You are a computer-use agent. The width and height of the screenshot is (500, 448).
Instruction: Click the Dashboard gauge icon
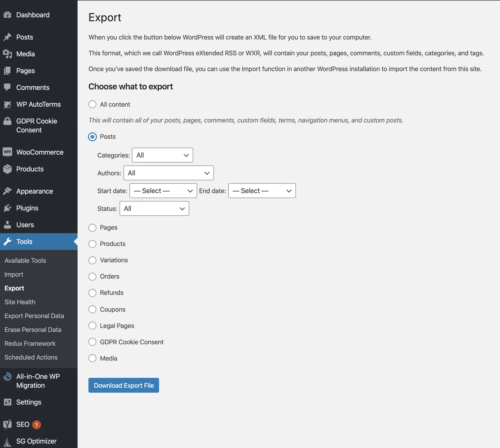(x=7, y=15)
